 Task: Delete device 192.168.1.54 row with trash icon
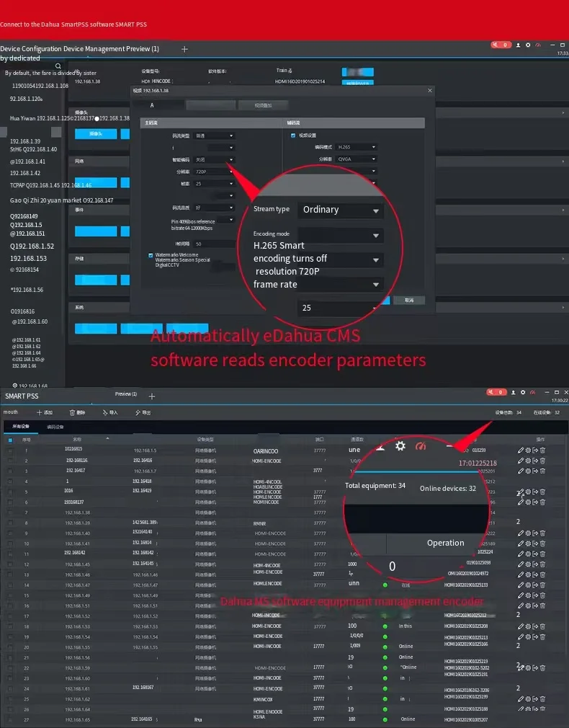[542, 636]
